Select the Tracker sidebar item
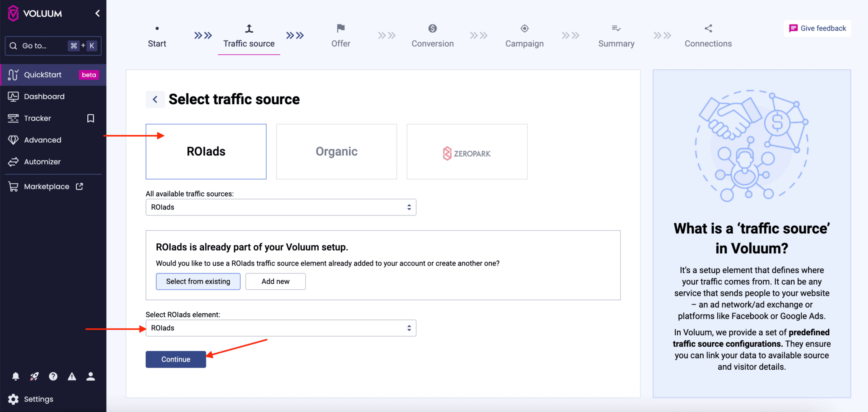 pos(37,118)
